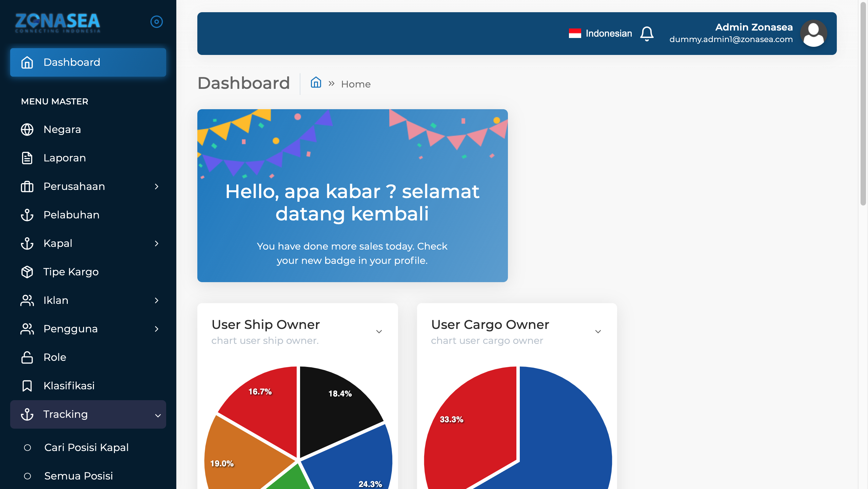Click the dummy.admin1@zonasea.com email text
Image resolution: width=868 pixels, height=489 pixels.
coord(731,39)
